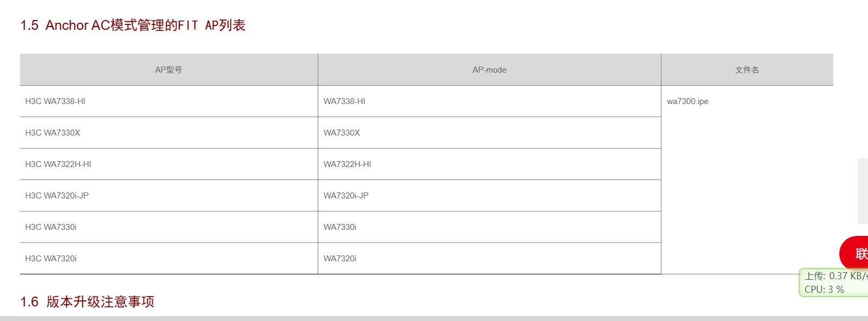Click the gray side panel at right edge
The width and height of the screenshot is (868, 321).
tap(862, 191)
